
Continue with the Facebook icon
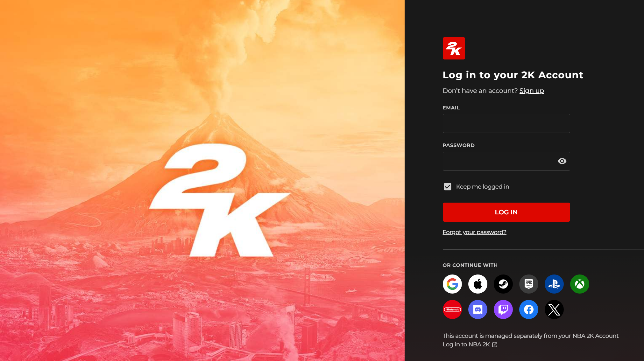click(528, 309)
